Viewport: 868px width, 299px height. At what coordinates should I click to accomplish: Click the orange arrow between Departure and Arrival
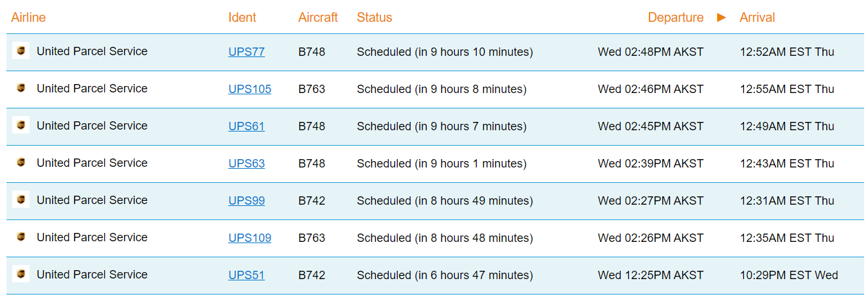tap(722, 17)
